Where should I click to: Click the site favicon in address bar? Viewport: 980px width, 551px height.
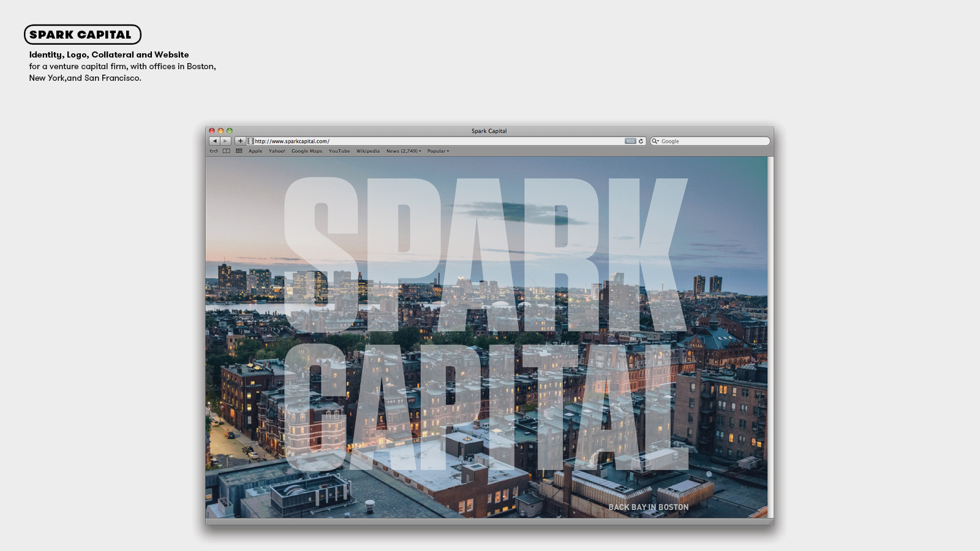coord(251,141)
